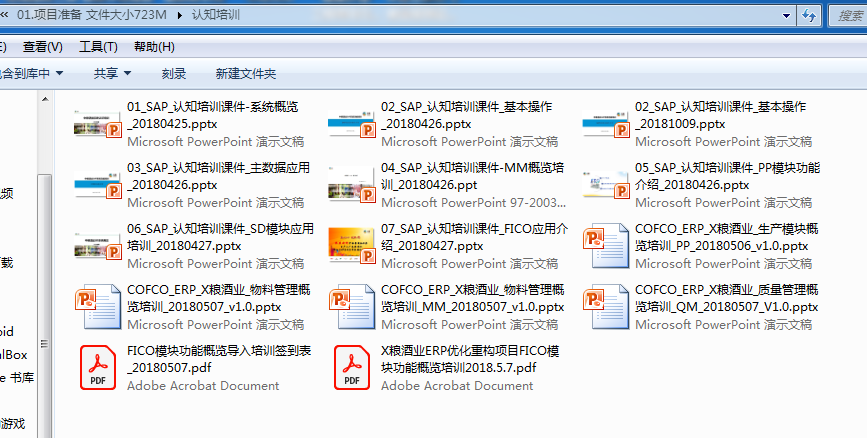Expand the 认知培训 breadcrumb arrow
867x438 pixels.
click(x=180, y=15)
